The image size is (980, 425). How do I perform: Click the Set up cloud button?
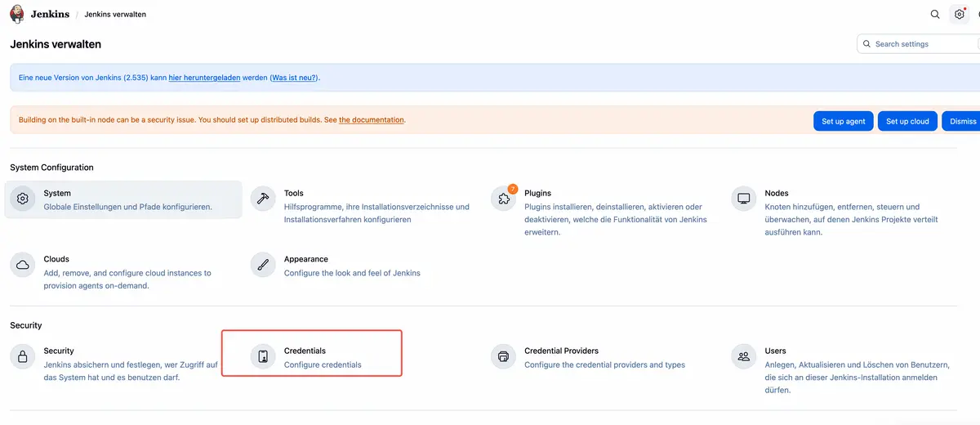tap(907, 121)
